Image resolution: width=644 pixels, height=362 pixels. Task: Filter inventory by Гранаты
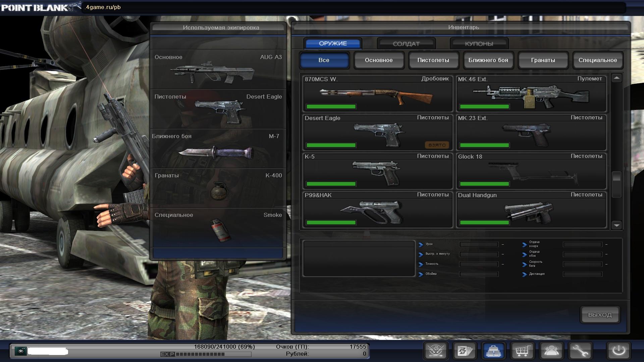(x=543, y=60)
